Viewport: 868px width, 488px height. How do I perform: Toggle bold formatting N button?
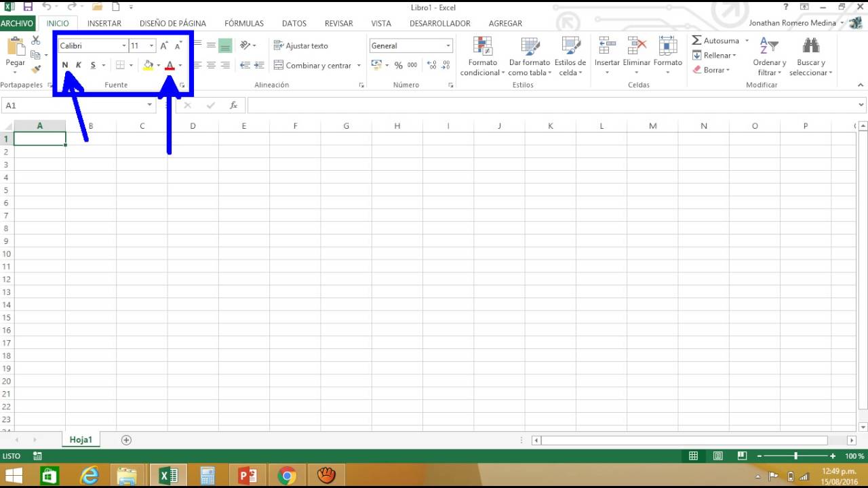65,66
